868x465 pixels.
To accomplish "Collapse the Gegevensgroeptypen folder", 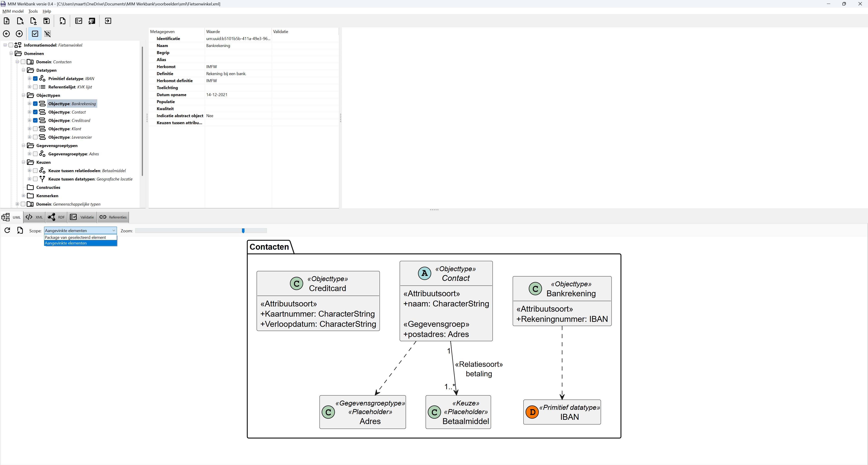I will [23, 146].
